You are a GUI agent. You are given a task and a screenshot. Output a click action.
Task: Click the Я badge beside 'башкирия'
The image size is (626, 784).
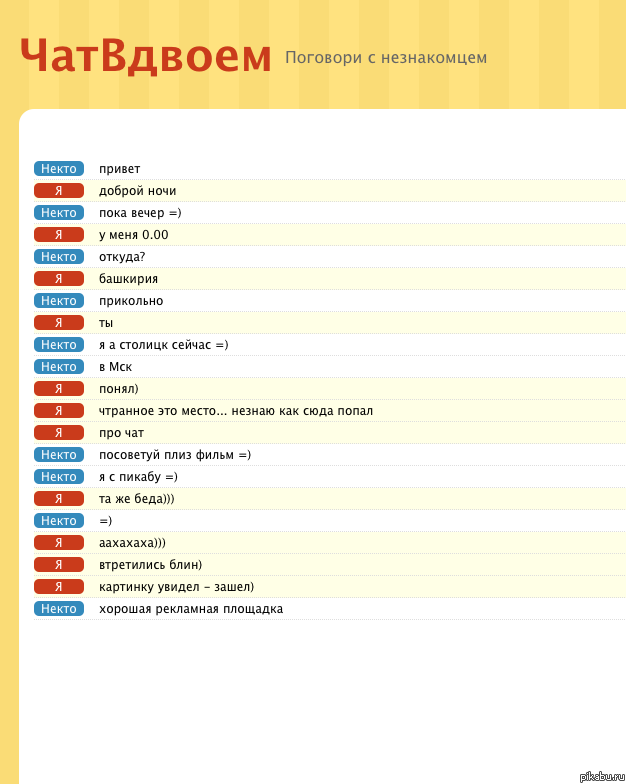[x=59, y=279]
